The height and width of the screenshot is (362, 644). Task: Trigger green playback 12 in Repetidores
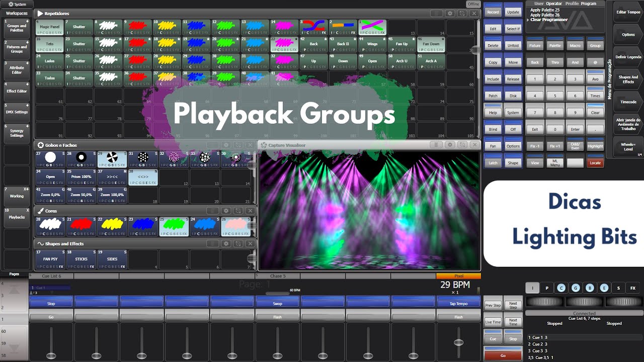(x=225, y=27)
